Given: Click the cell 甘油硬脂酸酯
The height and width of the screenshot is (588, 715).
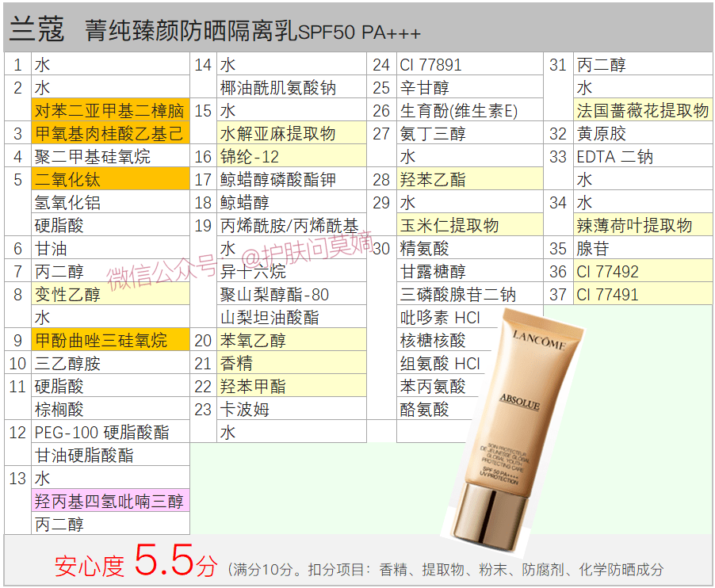Looking at the screenshot, I should click(110, 455).
